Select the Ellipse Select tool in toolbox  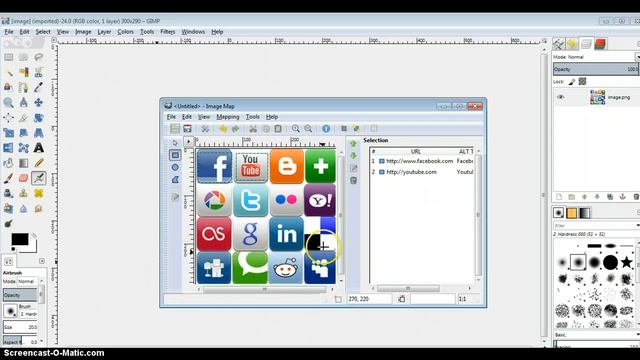coord(23,57)
